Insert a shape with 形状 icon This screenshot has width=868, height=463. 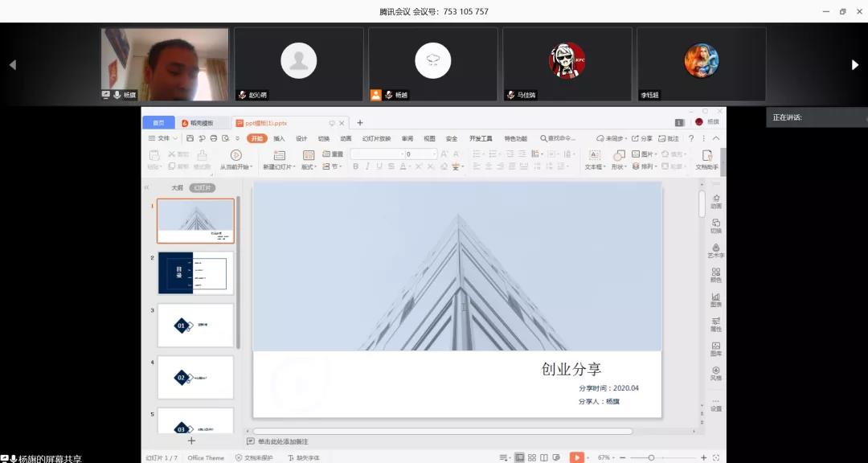coord(619,155)
